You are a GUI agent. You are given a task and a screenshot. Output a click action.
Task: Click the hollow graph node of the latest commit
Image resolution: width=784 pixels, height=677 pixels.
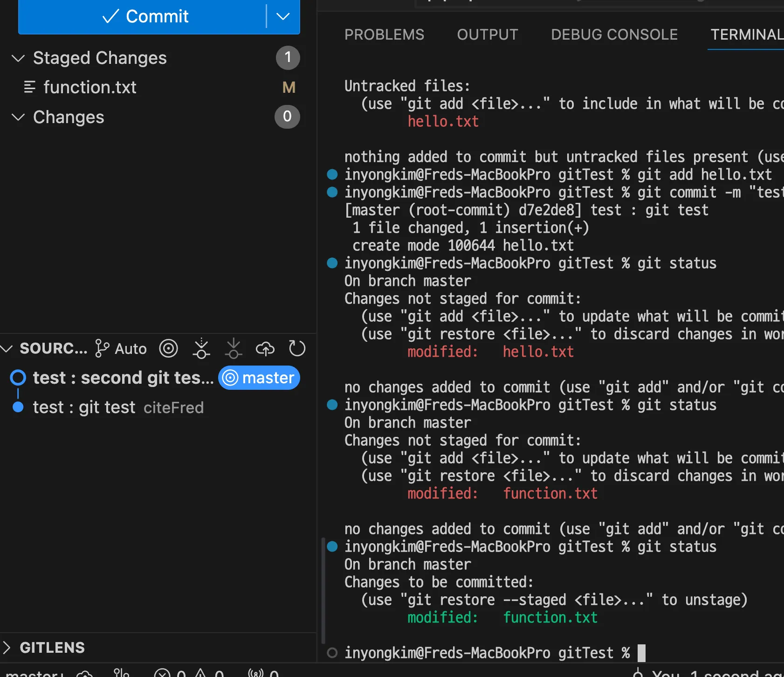tap(18, 378)
